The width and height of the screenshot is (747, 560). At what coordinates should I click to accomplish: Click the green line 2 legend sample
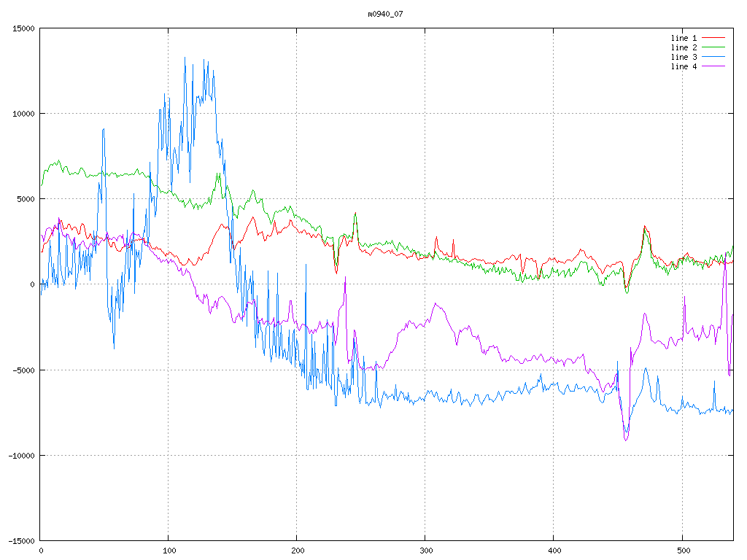point(715,47)
